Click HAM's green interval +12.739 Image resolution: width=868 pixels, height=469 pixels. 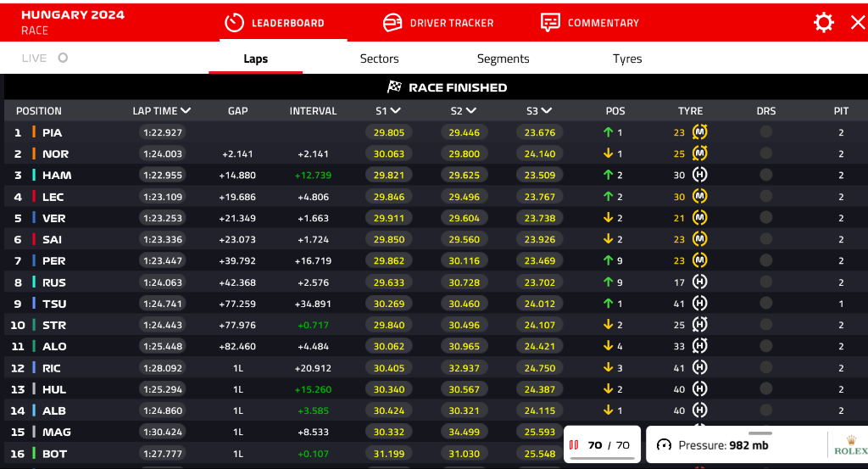(313, 175)
